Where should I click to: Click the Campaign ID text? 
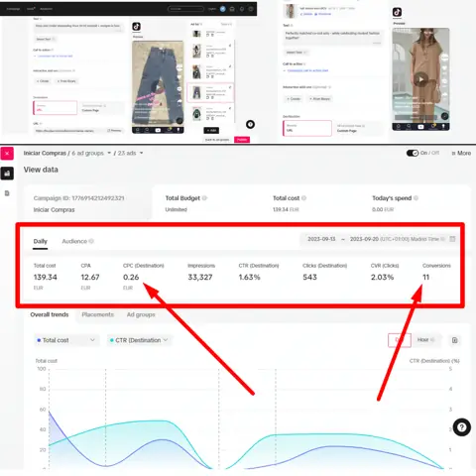tap(78, 198)
